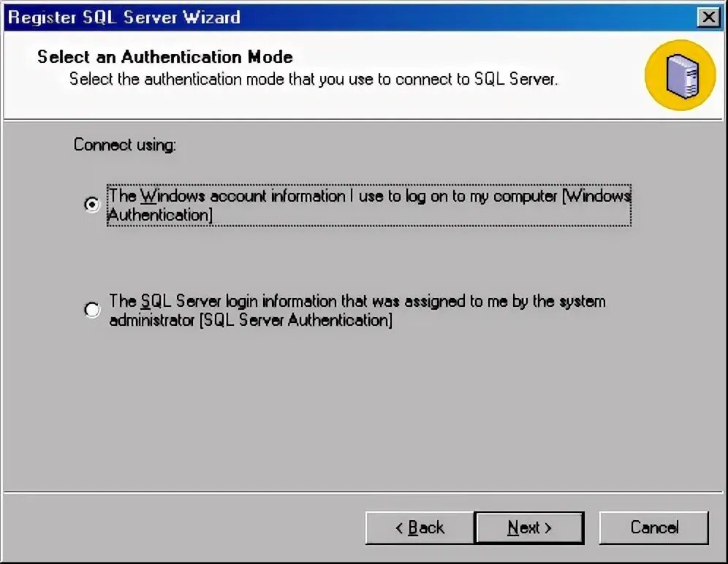Click 'Authentication]' on the first option's second line
The image size is (728, 564).
pyautogui.click(x=161, y=215)
